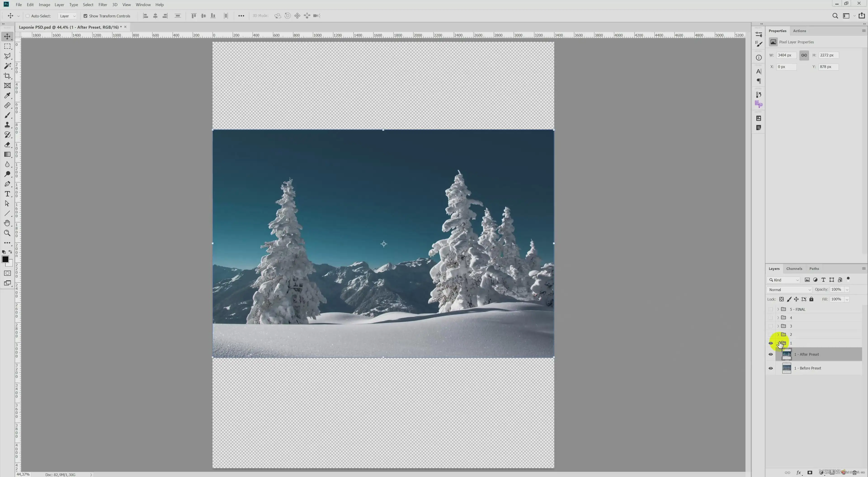Switch to the Actions tab
868x477 pixels.
[x=799, y=31]
